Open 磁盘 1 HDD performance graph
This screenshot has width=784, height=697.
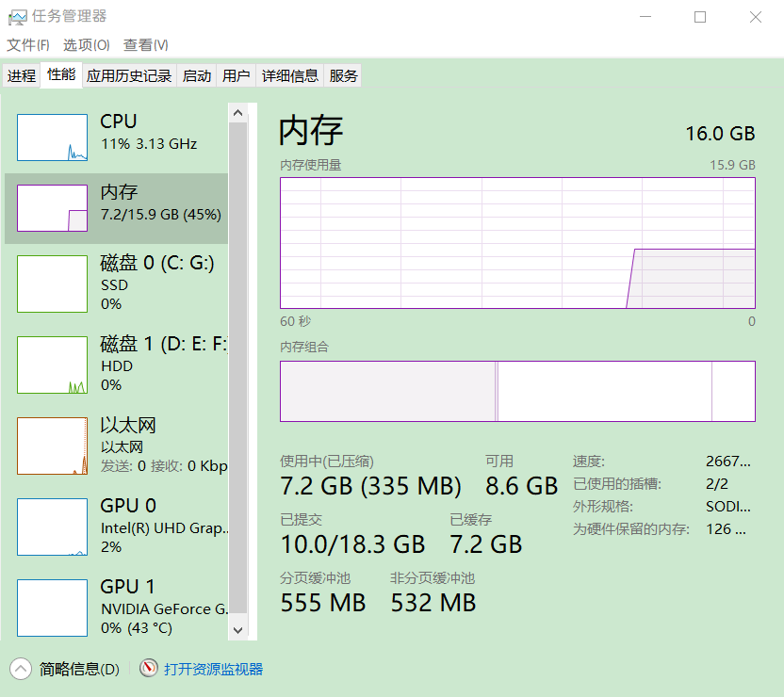52,365
